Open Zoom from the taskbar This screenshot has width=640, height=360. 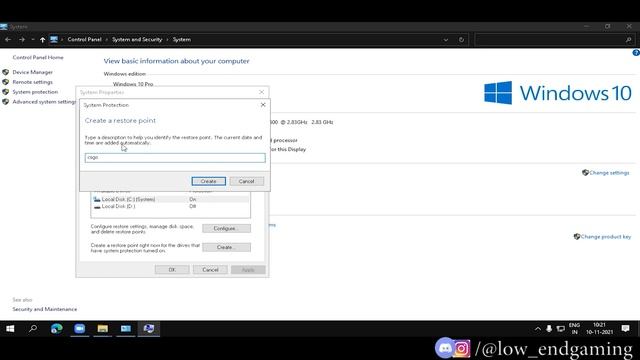point(80,329)
